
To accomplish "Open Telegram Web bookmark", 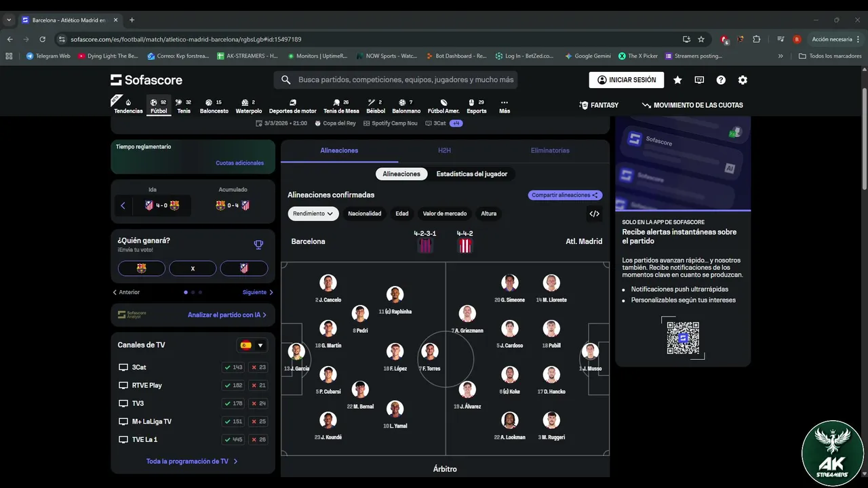I will click(x=48, y=56).
